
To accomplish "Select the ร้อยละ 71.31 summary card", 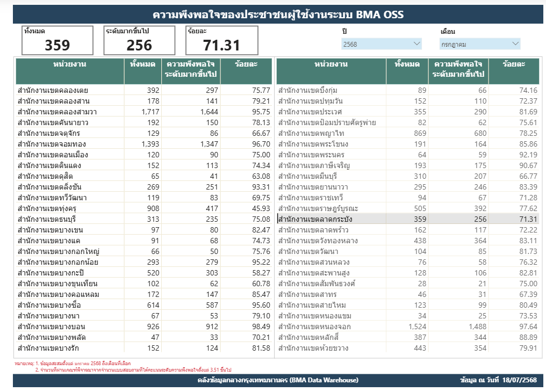I will click(222, 40).
